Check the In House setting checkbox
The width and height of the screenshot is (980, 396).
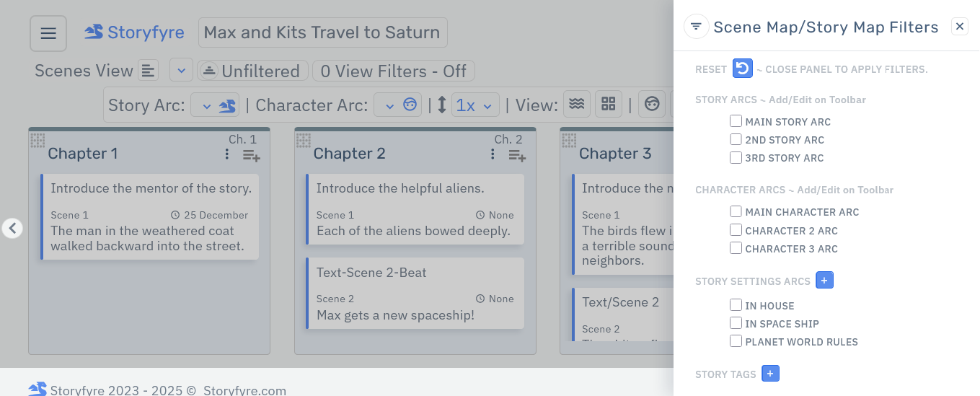coord(736,305)
